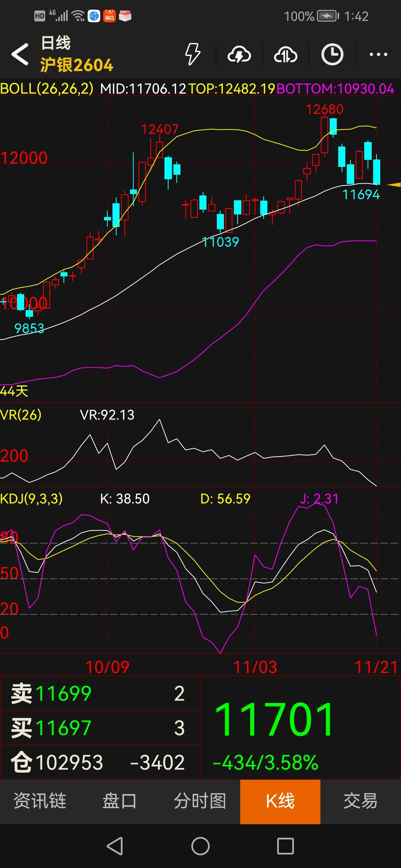Screen dimensions: 401x868
Task: Open the 交易 tab
Action: coord(361,801)
